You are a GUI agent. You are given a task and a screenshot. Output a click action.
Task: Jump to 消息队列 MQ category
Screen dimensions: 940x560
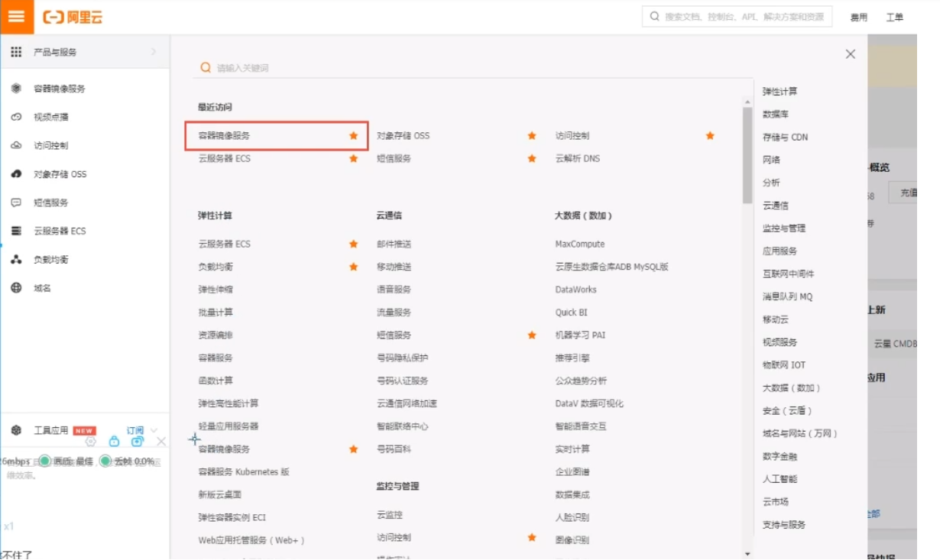787,296
